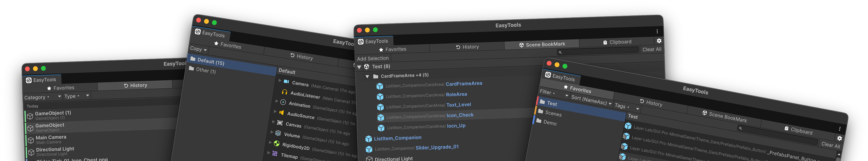Image resolution: width=868 pixels, height=161 pixels.
Task: Click the Demo folder icon in Favorites window
Action: coord(539,120)
